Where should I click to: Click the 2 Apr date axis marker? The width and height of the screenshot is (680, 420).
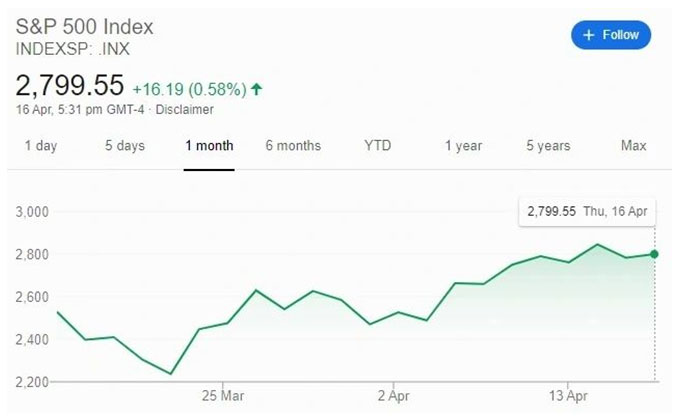pos(393,396)
